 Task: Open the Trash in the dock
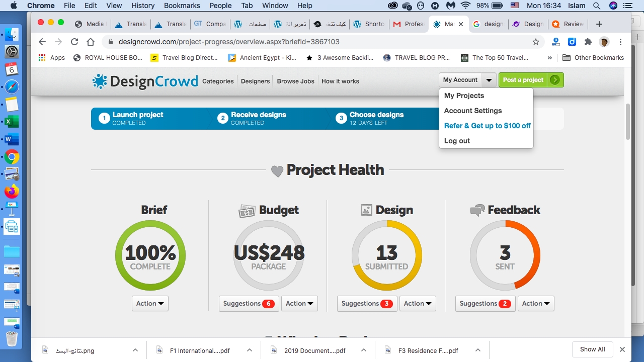pyautogui.click(x=12, y=338)
